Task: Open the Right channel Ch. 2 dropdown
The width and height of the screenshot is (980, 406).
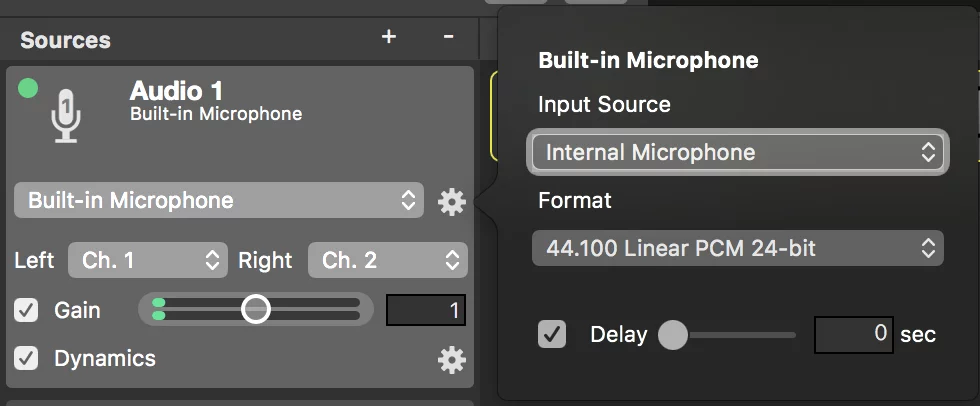Action: coord(388,260)
